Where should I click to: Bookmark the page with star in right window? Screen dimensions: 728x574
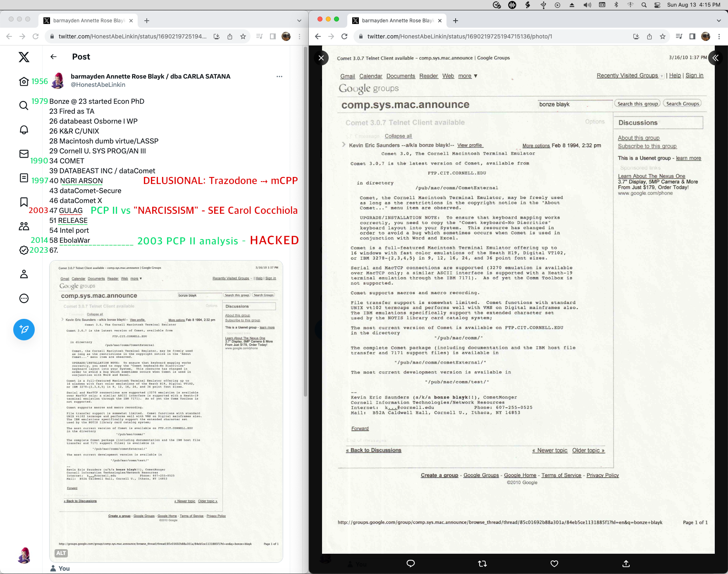tap(663, 36)
